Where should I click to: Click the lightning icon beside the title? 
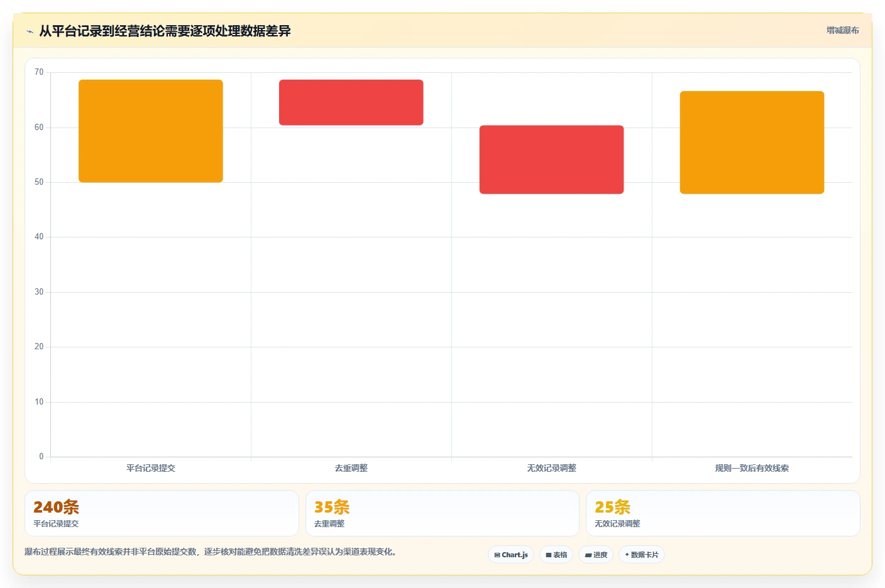point(30,31)
